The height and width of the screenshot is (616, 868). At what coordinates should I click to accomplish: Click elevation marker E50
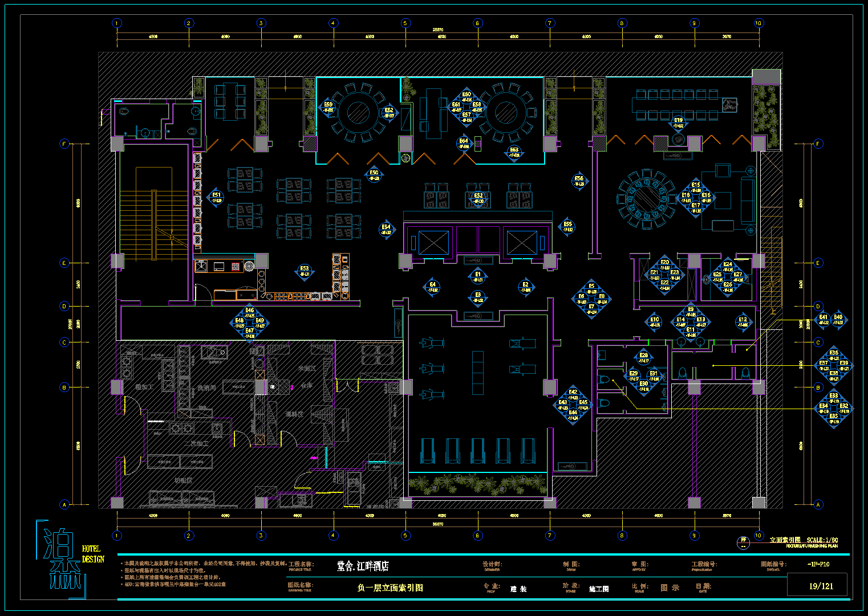374,176
